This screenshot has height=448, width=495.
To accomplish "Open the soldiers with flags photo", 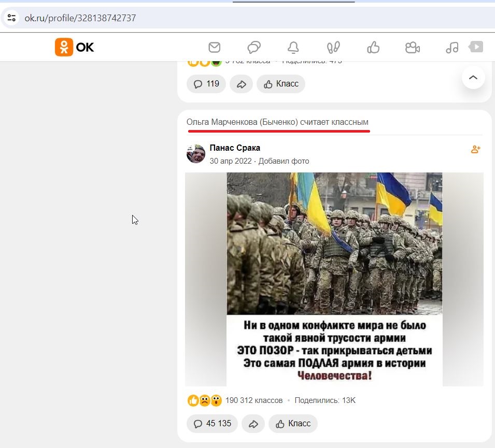I will (334, 279).
